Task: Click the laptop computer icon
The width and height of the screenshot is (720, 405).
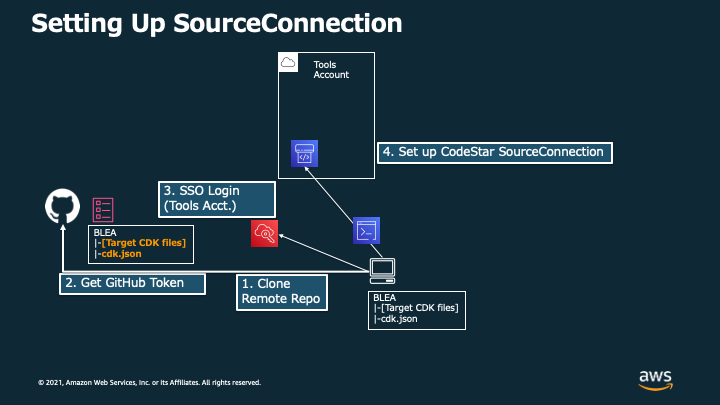Action: (382, 271)
